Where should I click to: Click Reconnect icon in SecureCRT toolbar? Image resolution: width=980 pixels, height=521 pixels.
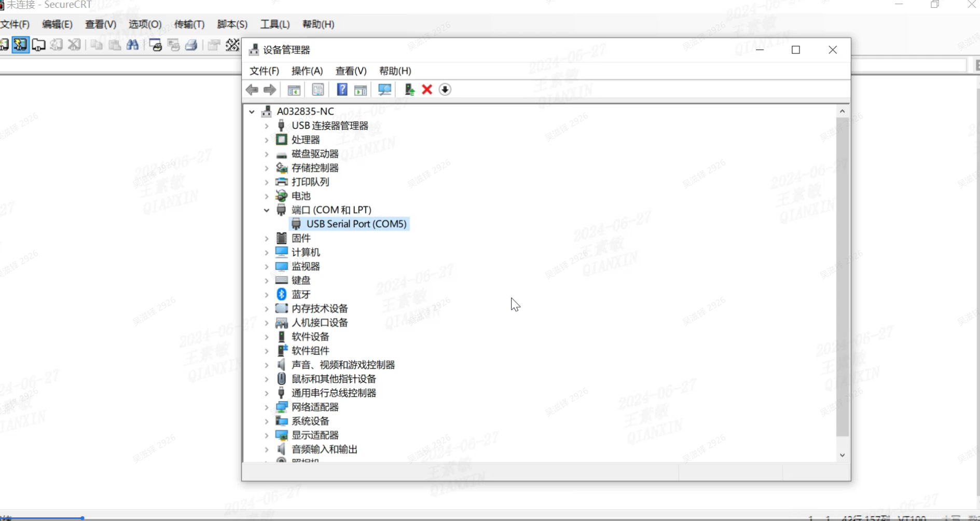(57, 45)
